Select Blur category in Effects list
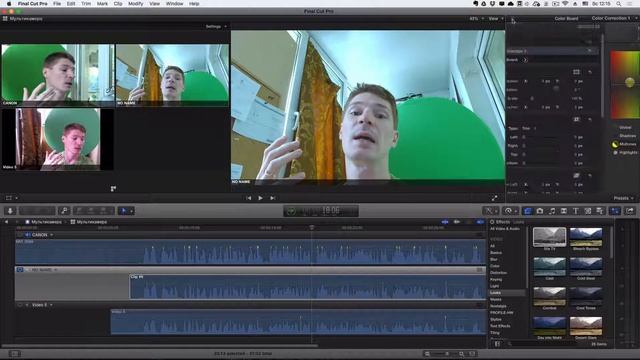Viewport: 640px width, 360px height. (x=494, y=259)
